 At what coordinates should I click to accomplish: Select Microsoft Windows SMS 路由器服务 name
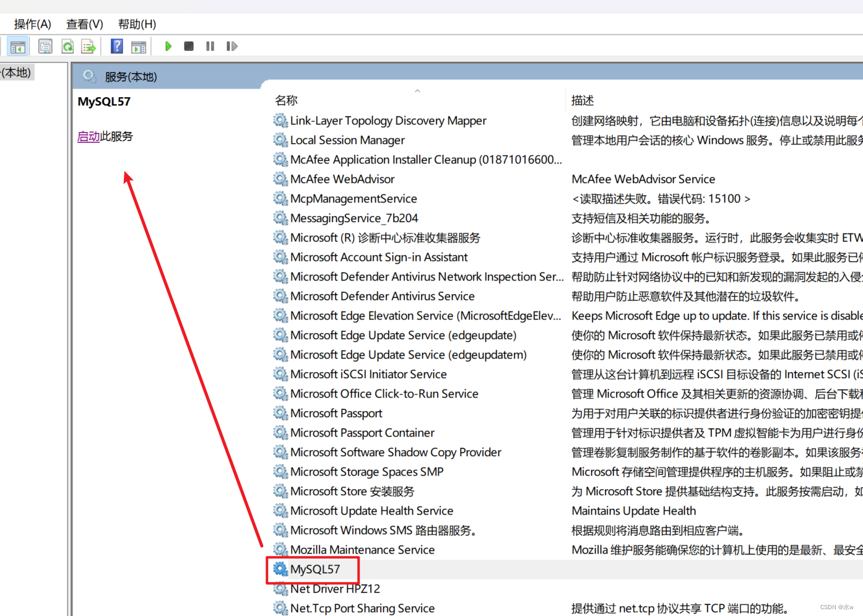point(383,530)
